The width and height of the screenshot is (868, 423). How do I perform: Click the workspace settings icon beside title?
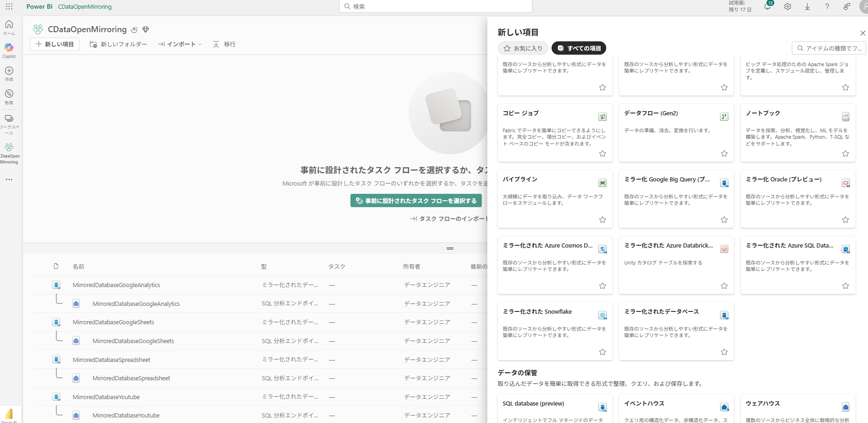134,30
